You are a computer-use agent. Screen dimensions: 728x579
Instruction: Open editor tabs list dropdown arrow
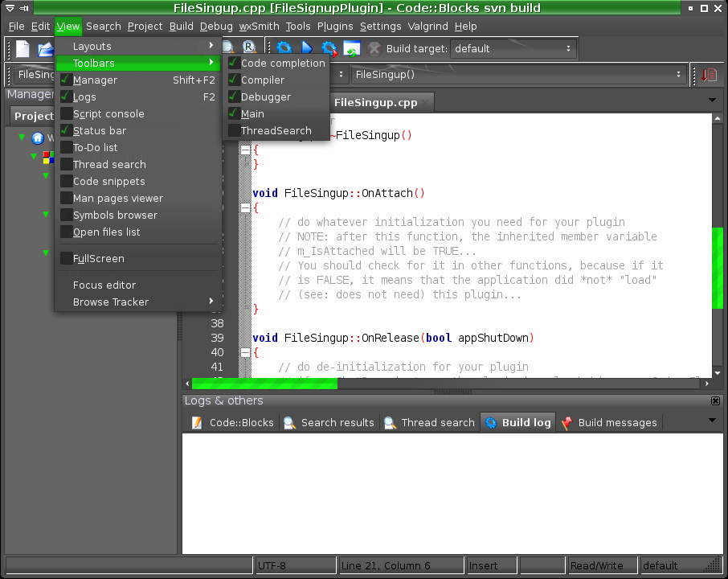[712, 100]
